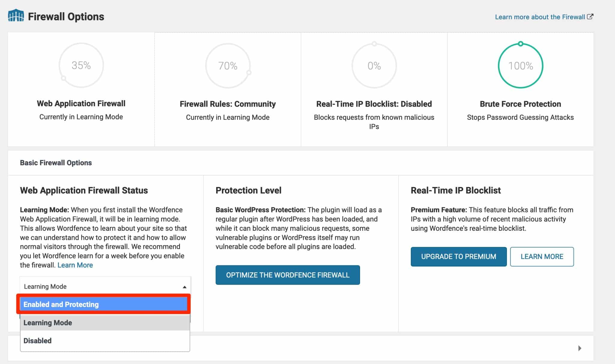Click the Learn More button under Real-Time IP Blocklist

pyautogui.click(x=542, y=257)
